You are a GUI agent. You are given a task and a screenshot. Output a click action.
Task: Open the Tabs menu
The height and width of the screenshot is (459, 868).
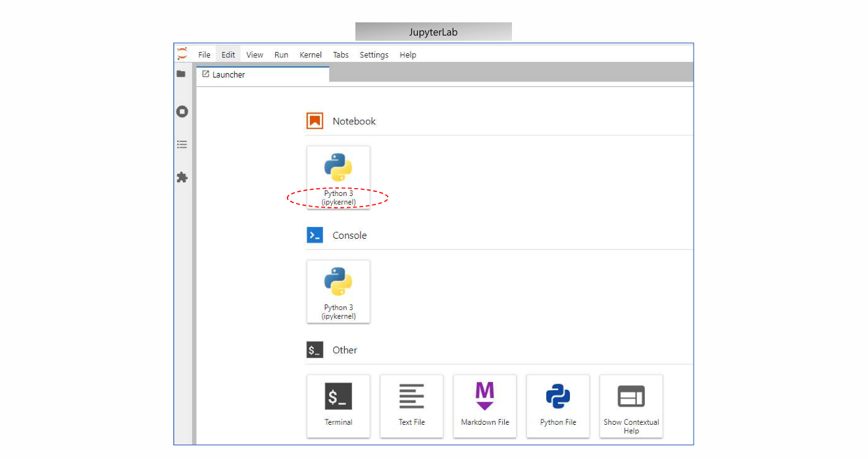[341, 55]
